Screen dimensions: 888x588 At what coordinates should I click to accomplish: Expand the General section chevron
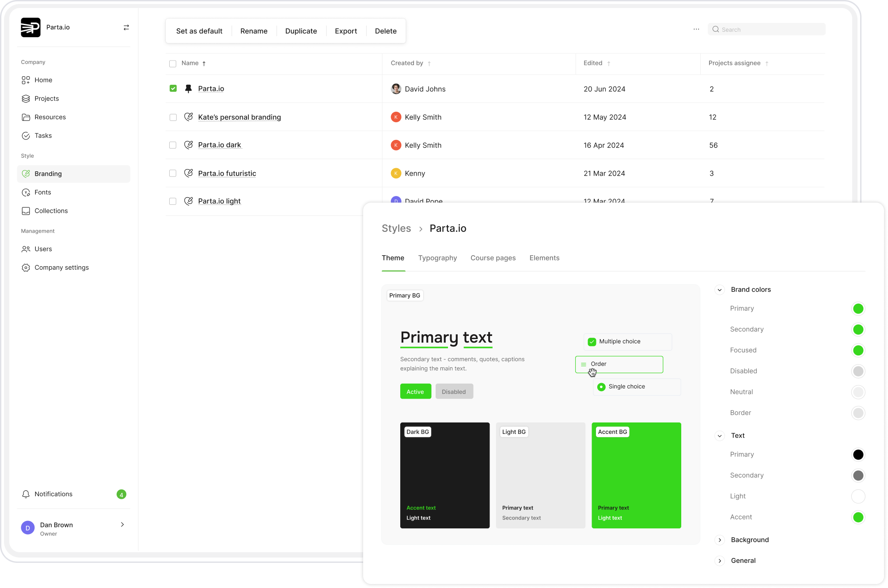720,561
